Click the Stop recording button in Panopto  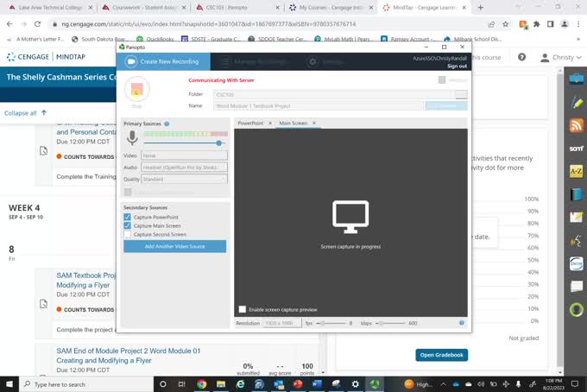click(136, 89)
